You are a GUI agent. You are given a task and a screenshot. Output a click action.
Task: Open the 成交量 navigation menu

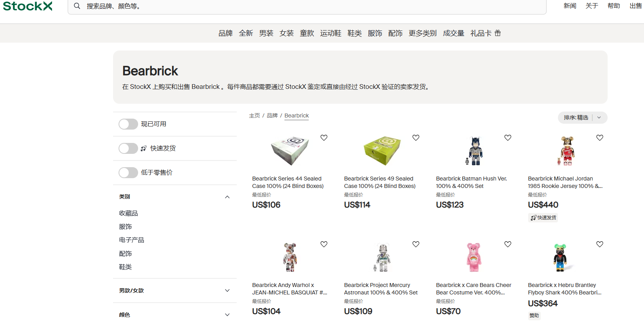point(453,33)
